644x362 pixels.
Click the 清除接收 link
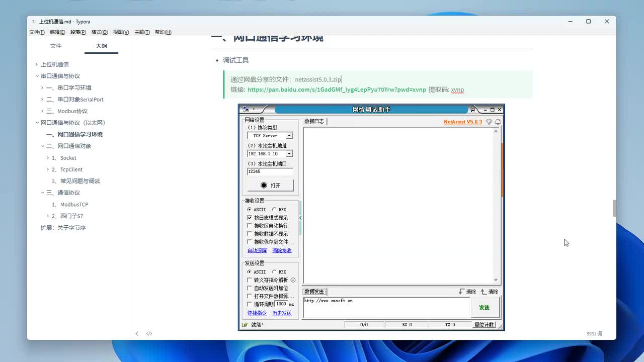282,250
